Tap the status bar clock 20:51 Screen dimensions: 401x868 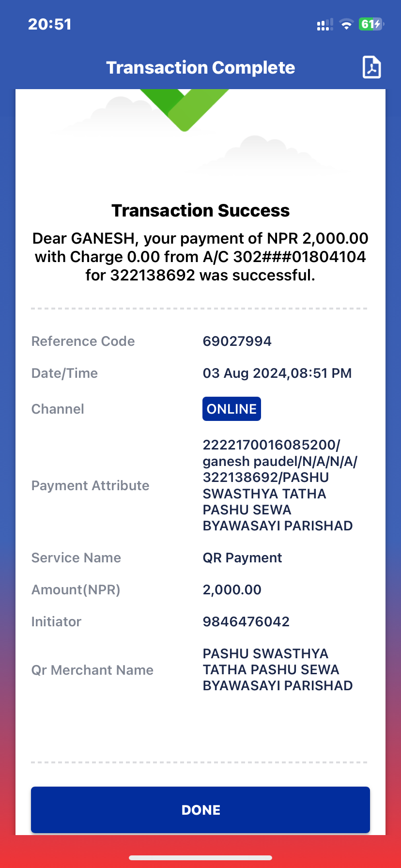point(50,24)
